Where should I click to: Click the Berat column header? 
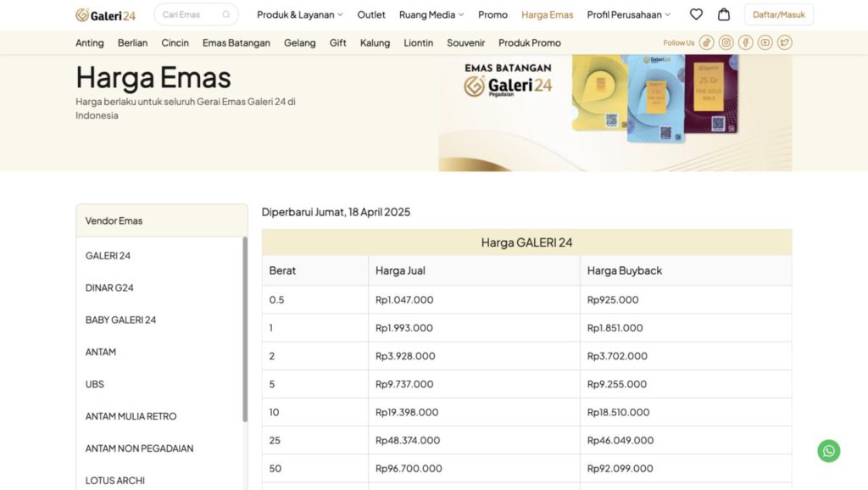coord(315,270)
